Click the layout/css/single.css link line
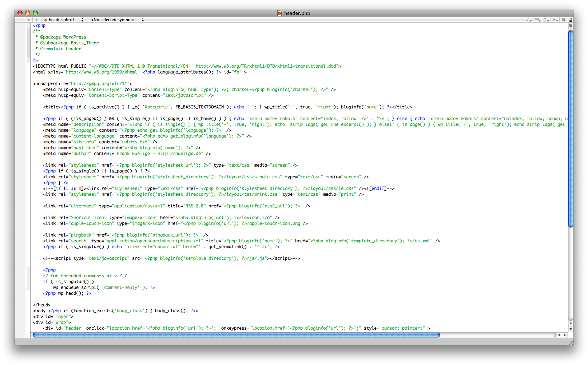The width and height of the screenshot is (588, 365). 206,177
